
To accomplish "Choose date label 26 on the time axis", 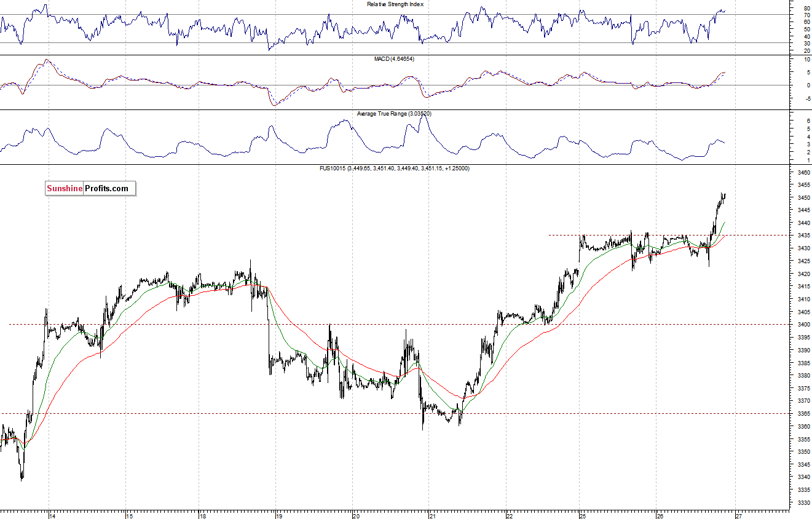I will coord(659,515).
